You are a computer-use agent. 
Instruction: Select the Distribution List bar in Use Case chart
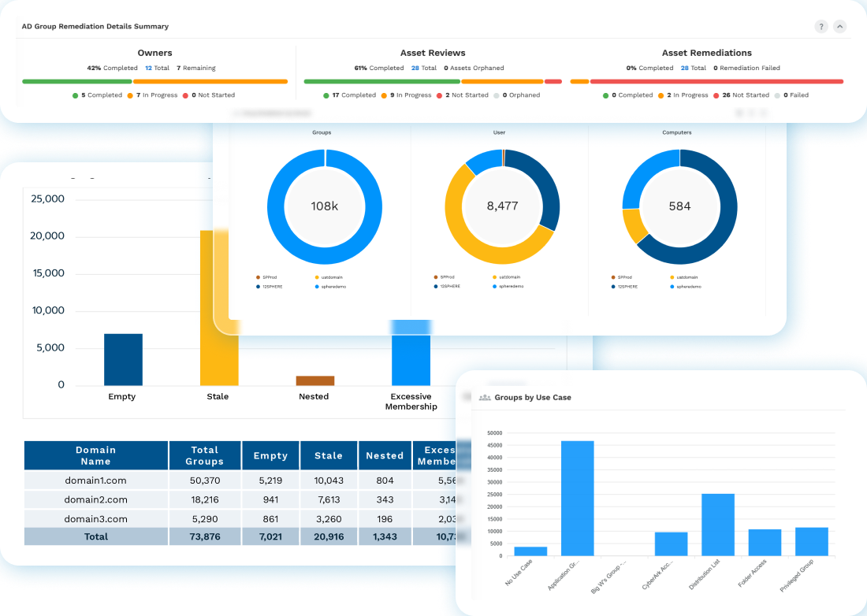pos(717,524)
